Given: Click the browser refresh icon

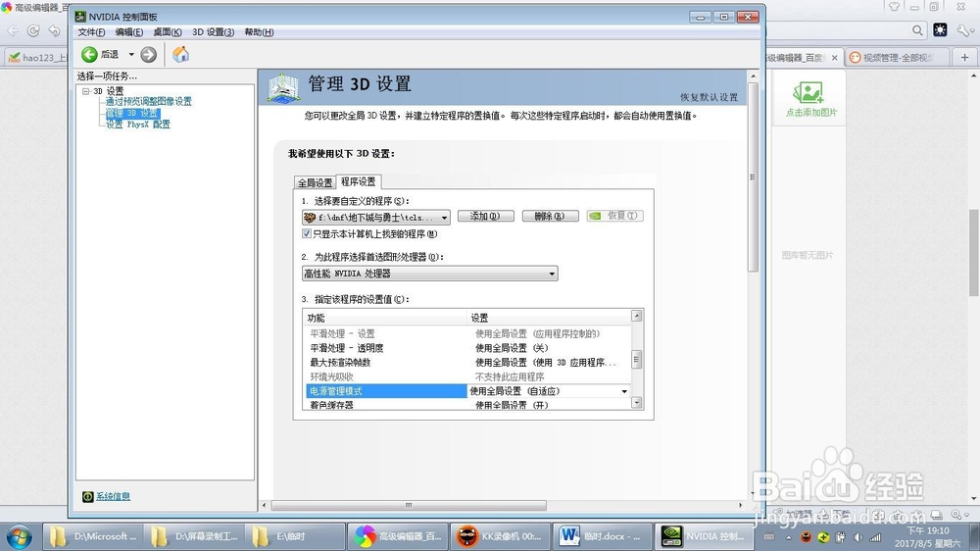Looking at the screenshot, I should (33, 30).
